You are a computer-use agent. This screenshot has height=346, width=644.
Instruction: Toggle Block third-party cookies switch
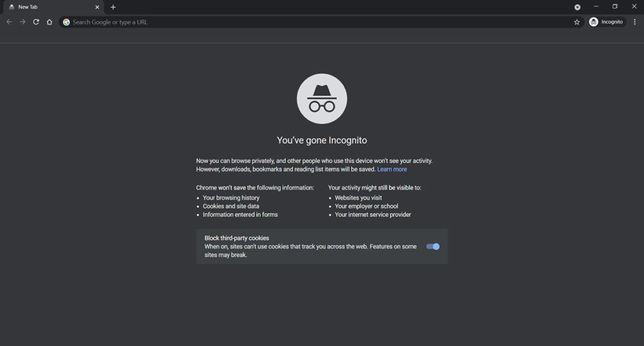(x=433, y=247)
